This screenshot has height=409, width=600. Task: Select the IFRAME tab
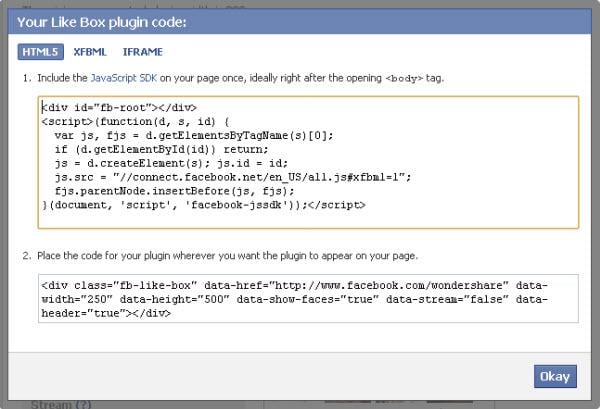142,51
